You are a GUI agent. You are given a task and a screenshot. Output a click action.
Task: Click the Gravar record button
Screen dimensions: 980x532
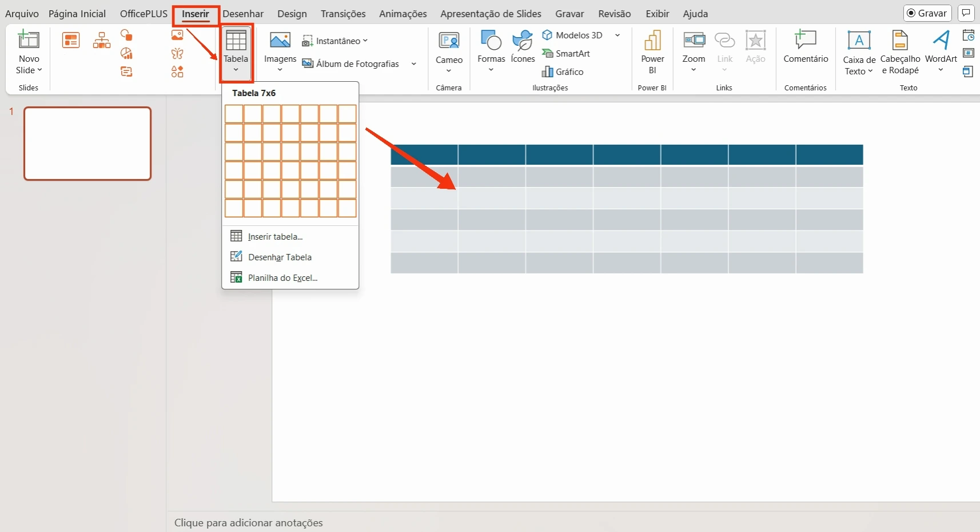pos(927,13)
